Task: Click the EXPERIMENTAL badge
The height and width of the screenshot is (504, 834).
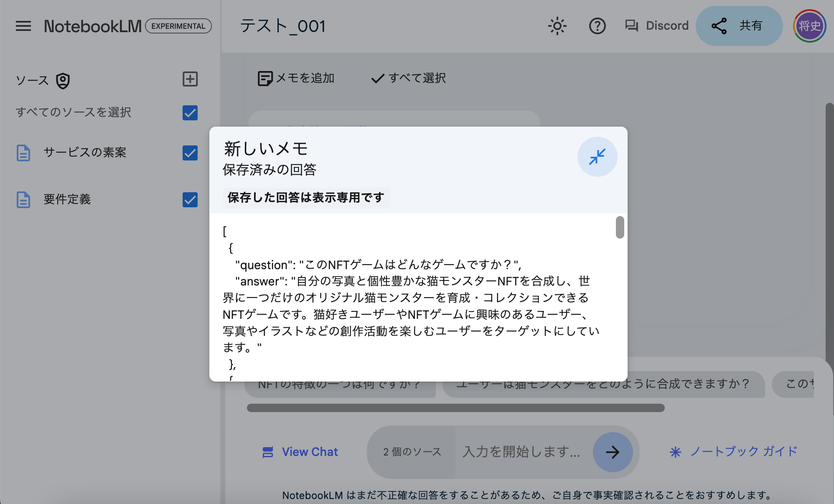Action: 178,26
